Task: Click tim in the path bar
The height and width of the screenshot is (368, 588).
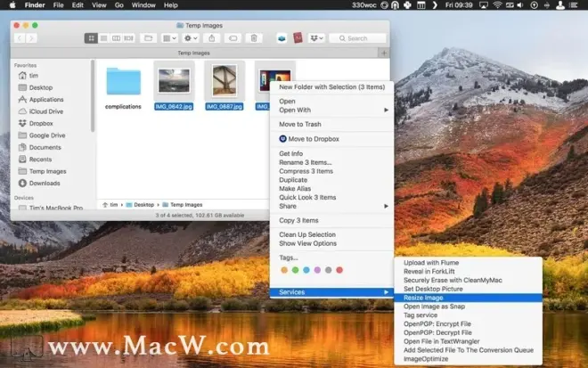Action: pos(110,205)
